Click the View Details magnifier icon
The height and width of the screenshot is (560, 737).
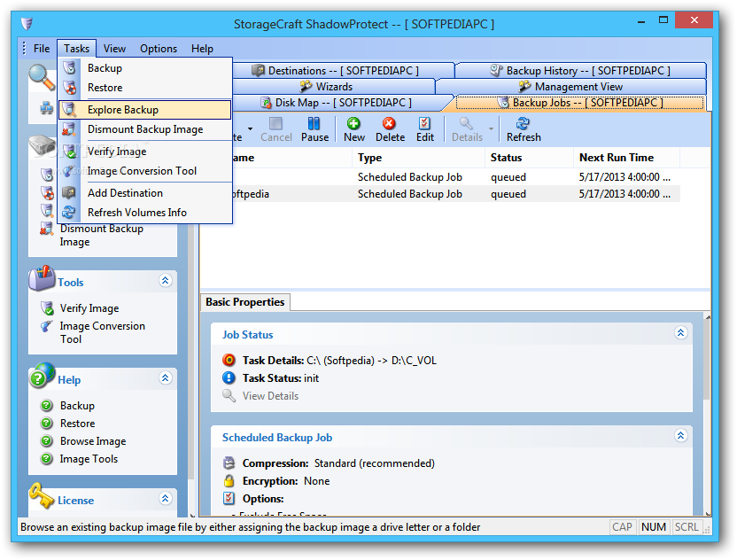pyautogui.click(x=229, y=396)
